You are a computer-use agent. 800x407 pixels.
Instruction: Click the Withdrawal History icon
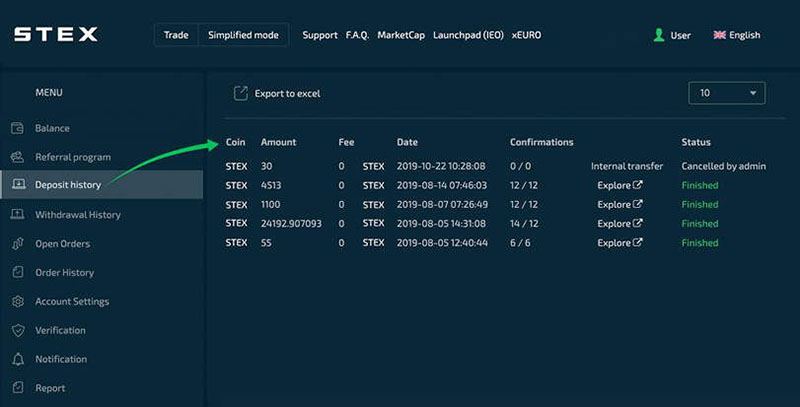(17, 214)
